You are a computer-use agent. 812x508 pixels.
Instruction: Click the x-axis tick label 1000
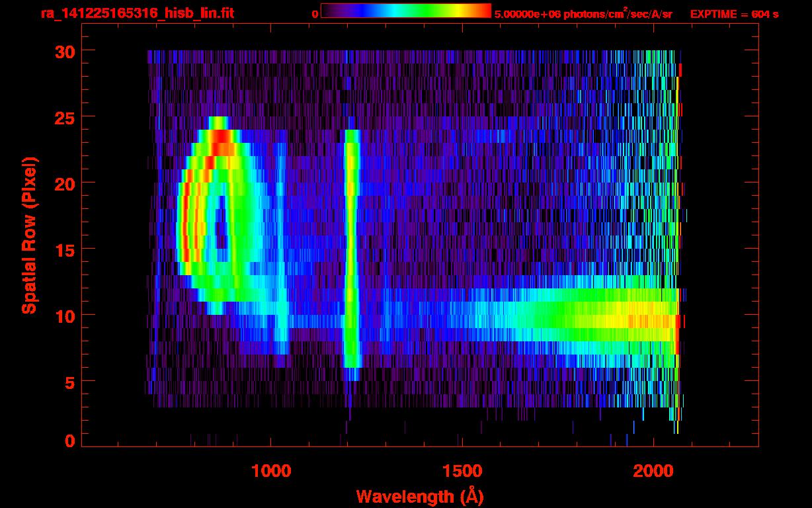[271, 471]
